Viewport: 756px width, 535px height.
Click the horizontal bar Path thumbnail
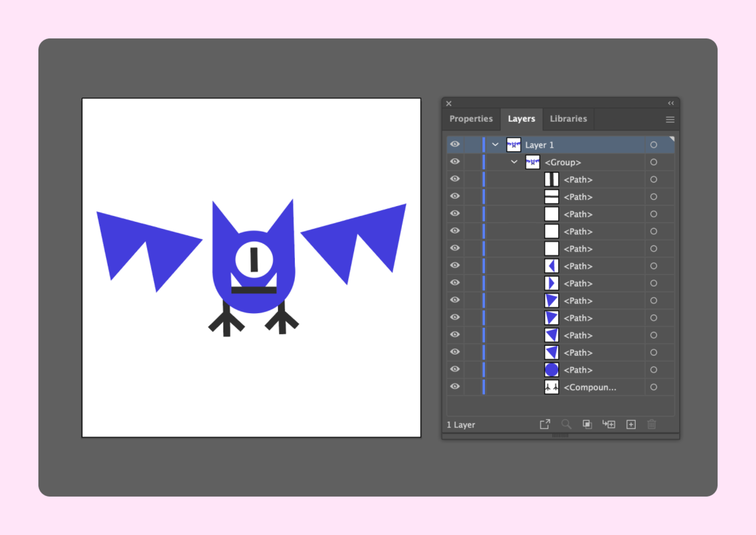coord(551,197)
